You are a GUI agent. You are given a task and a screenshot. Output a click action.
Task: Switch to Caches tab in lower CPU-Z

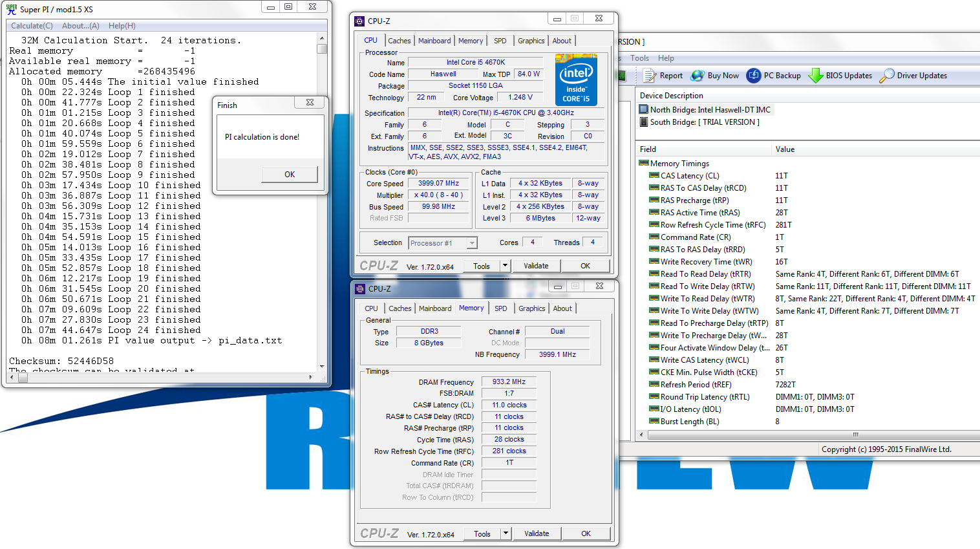pyautogui.click(x=400, y=308)
